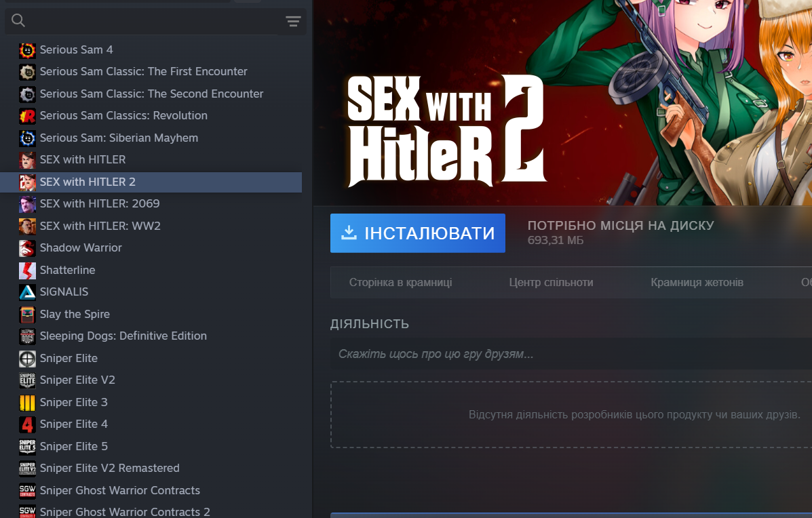This screenshot has height=518, width=812.
Task: Click the Serious Sam Classic: The Second Encounter icon
Action: click(x=27, y=94)
